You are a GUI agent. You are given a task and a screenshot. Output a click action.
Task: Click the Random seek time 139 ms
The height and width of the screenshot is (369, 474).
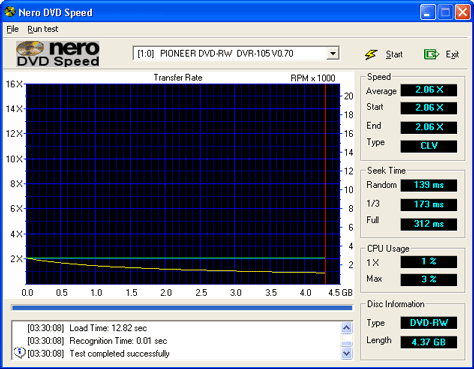429,185
